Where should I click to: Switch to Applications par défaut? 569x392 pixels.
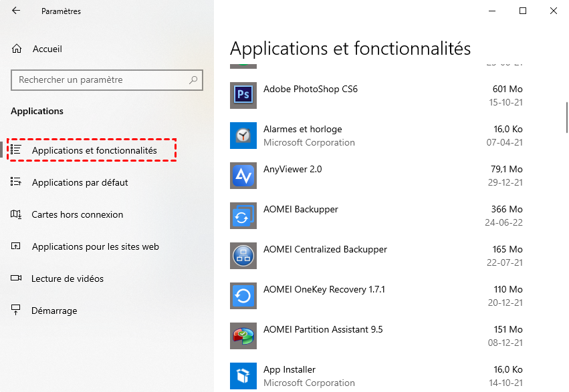[x=80, y=182]
